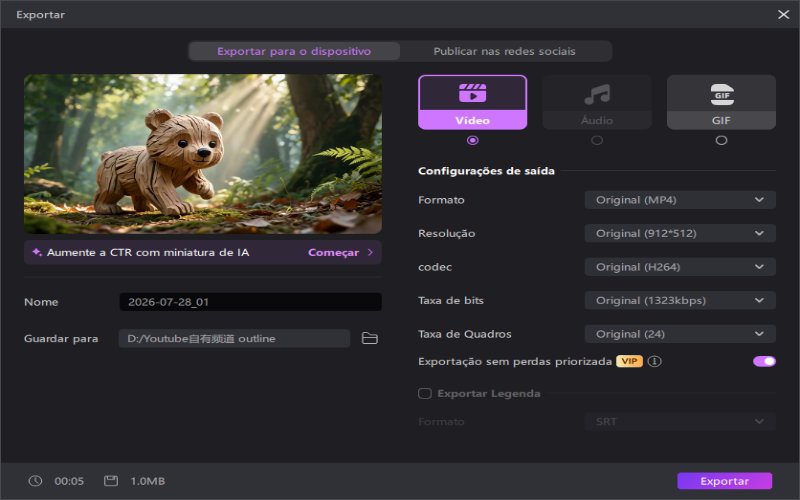Click Aumente a CTR com miniatura banner text

pyautogui.click(x=148, y=252)
